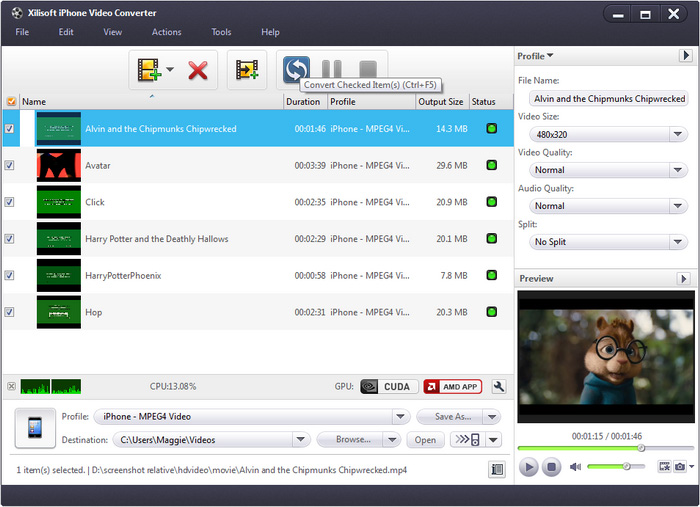This screenshot has height=507, width=700.
Task: Open the Destination path dropdown
Action: coord(301,440)
